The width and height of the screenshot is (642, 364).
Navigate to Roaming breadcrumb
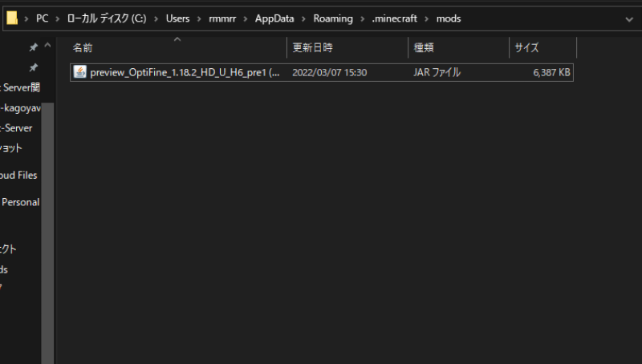point(333,18)
